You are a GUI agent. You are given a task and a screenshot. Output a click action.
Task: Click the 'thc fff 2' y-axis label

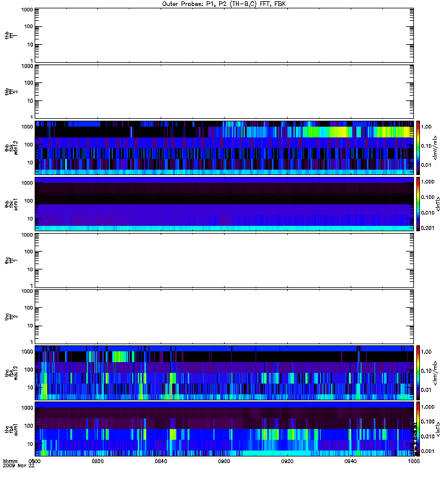11,317
